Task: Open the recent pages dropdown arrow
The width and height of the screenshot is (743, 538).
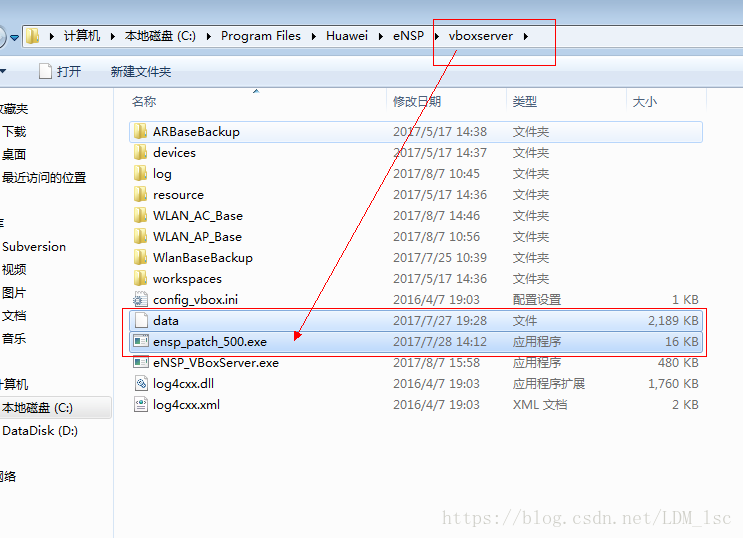Action: [15, 37]
